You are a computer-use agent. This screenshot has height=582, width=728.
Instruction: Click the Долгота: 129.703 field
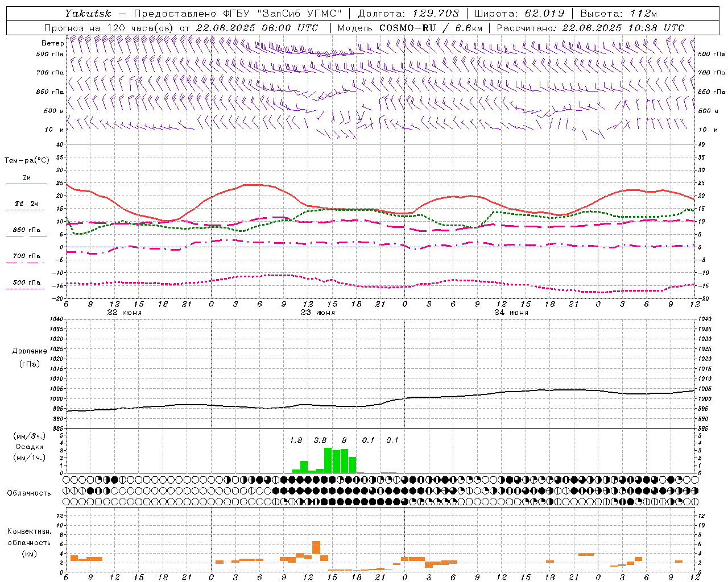click(408, 14)
